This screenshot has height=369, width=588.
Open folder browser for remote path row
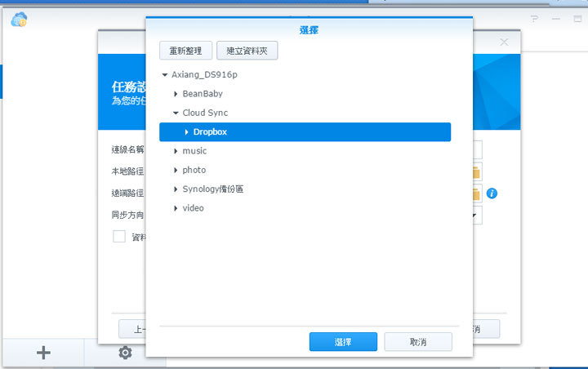[477, 193]
